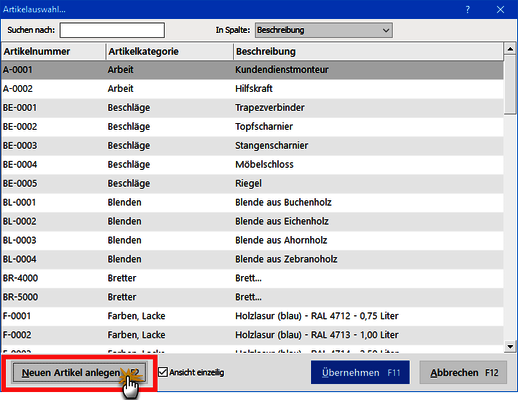This screenshot has height=400, width=518.
Task: Close the Artikelauswahl dialog
Action: 500,10
